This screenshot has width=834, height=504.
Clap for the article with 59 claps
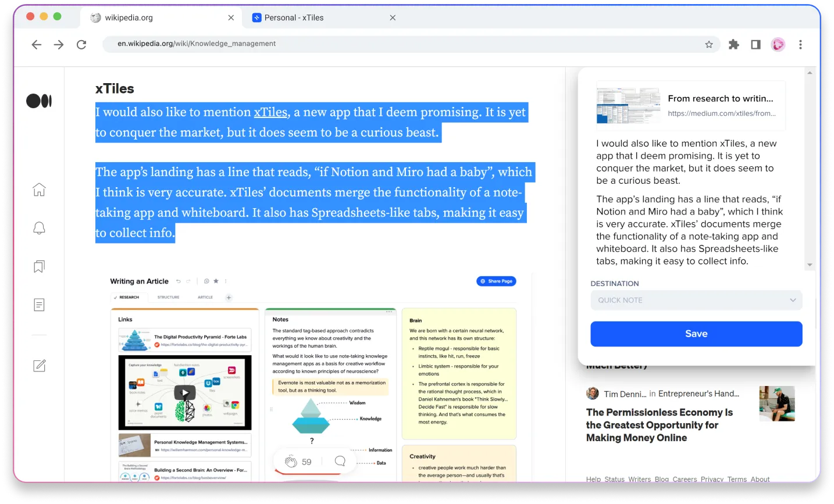[291, 462]
